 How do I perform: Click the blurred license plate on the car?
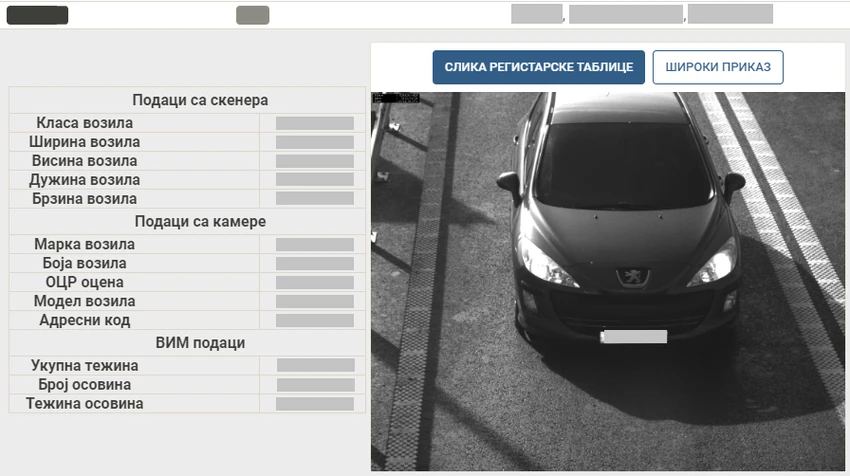tap(634, 337)
